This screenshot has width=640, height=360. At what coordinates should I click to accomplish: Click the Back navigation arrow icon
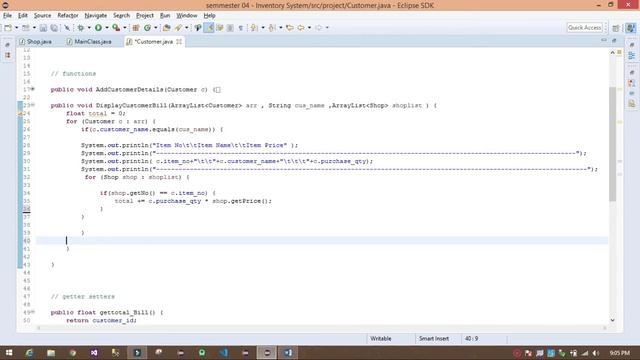[301, 28]
